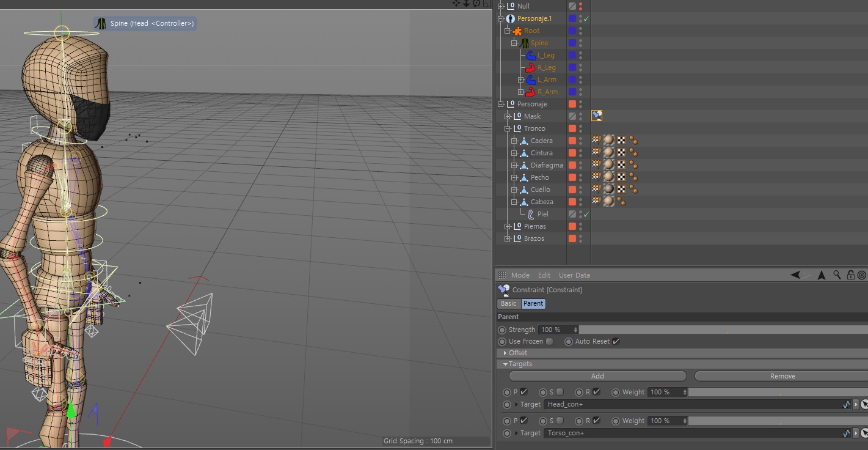Screen dimensions: 868x450
Task: Expand the Head_con+ Target disclosure triangle
Action: tap(517, 404)
